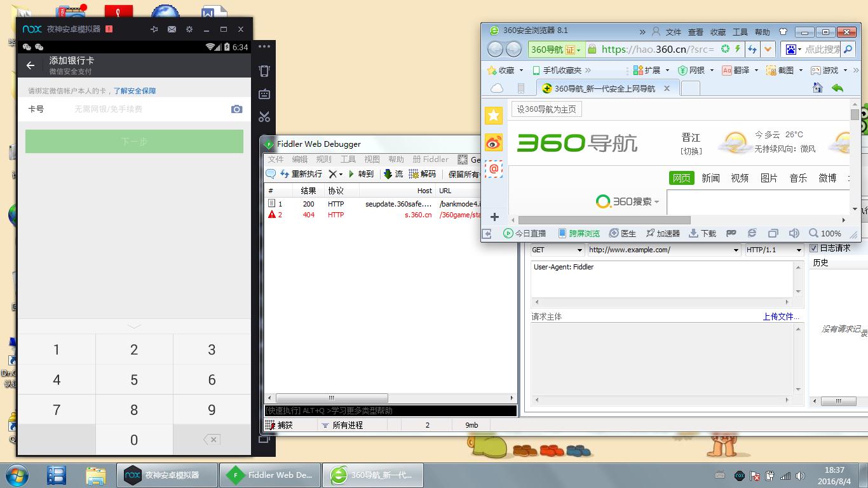Open the Weibo sidebar icon
Image resolution: width=868 pixels, height=488 pixels.
[494, 142]
